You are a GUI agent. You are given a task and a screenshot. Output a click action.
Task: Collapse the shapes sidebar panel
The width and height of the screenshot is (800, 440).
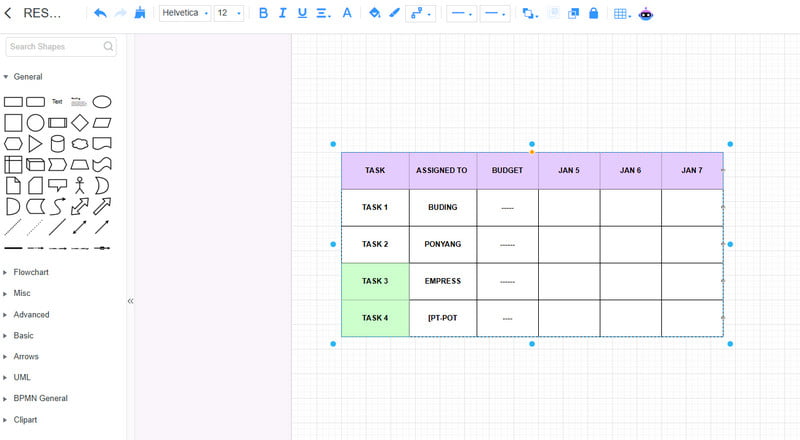pos(131,301)
